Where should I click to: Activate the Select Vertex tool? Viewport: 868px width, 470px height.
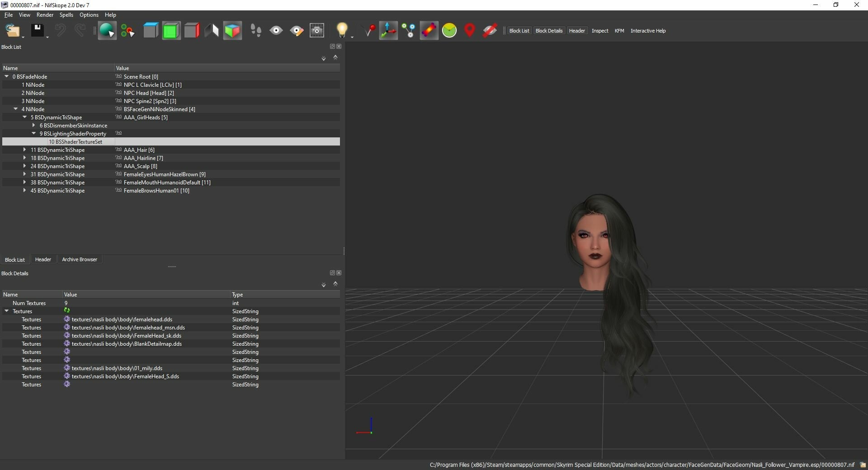128,31
